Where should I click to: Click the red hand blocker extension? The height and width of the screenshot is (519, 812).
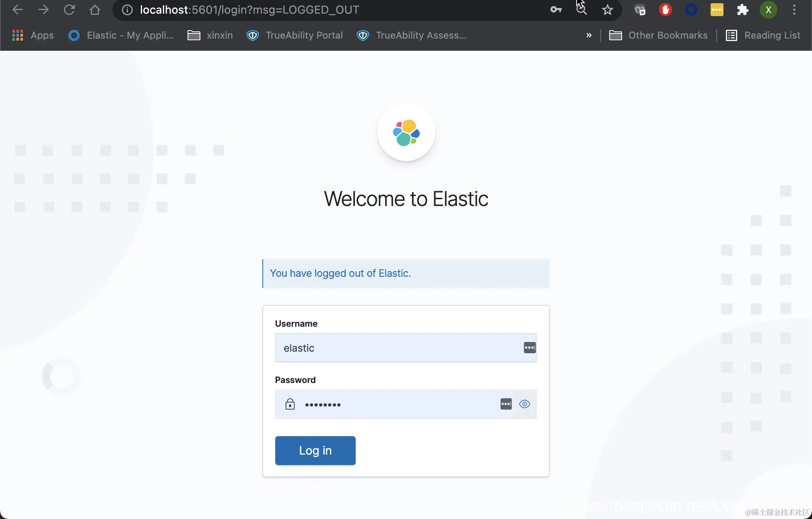pyautogui.click(x=666, y=10)
